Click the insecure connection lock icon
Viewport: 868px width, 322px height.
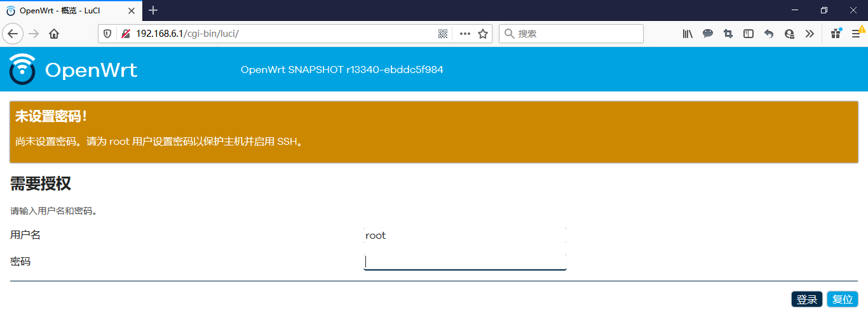126,34
